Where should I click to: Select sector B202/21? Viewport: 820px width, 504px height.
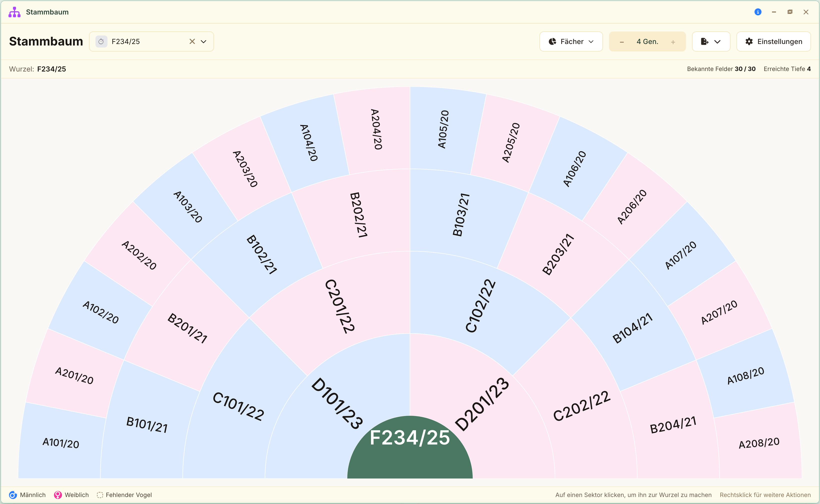pos(358,215)
